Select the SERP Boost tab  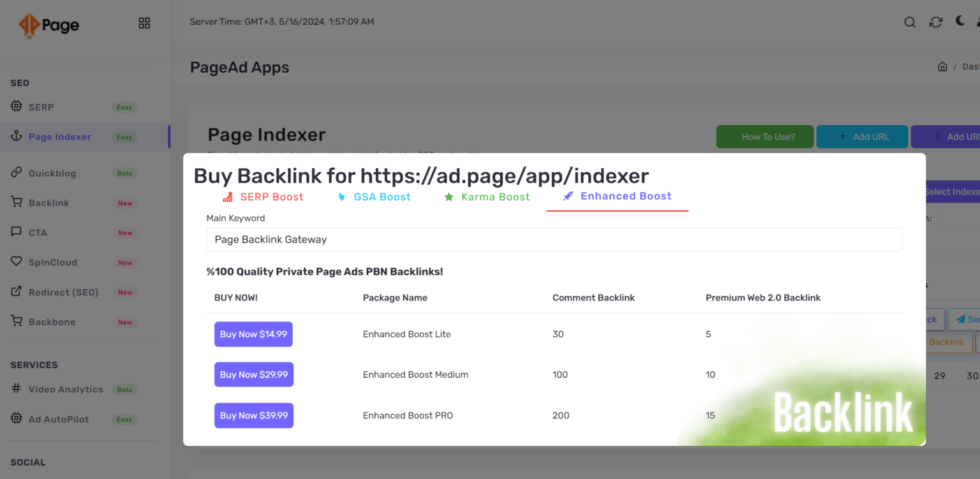[271, 196]
